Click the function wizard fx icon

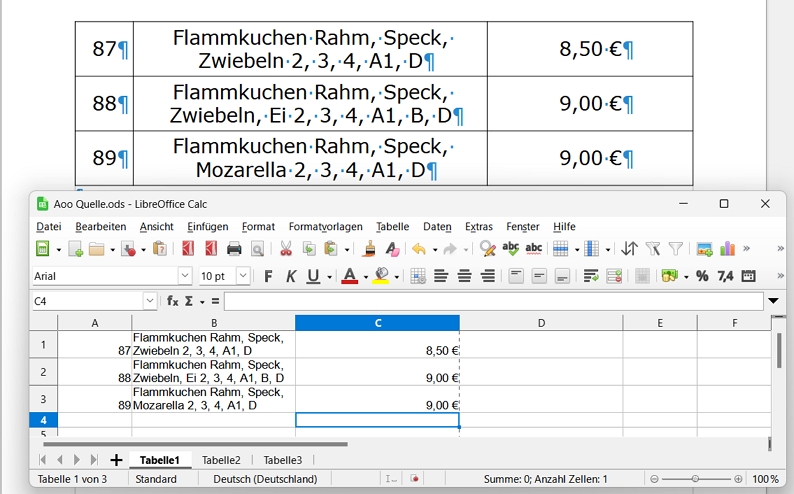(173, 301)
